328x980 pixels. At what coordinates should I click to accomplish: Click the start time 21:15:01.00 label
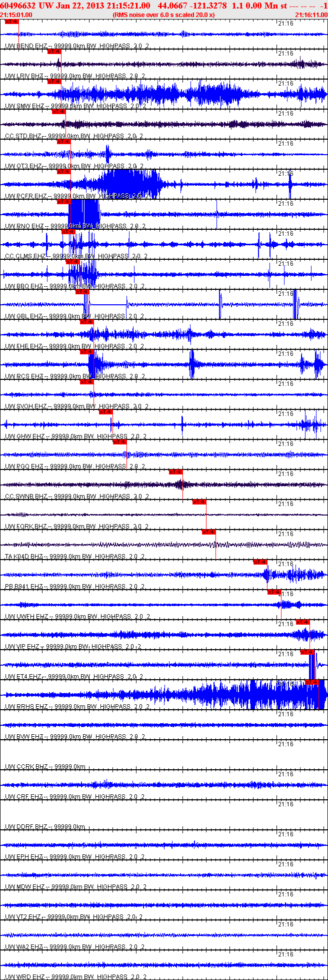pyautogui.click(x=16, y=15)
